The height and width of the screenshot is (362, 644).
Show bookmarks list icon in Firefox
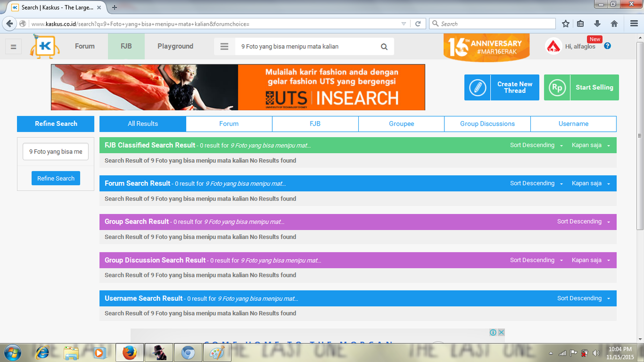tap(581, 24)
